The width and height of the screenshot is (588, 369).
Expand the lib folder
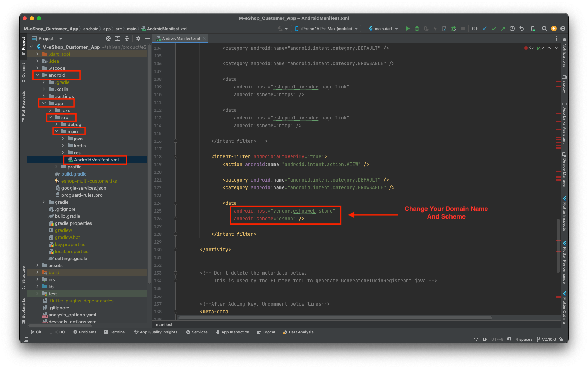[37, 287]
